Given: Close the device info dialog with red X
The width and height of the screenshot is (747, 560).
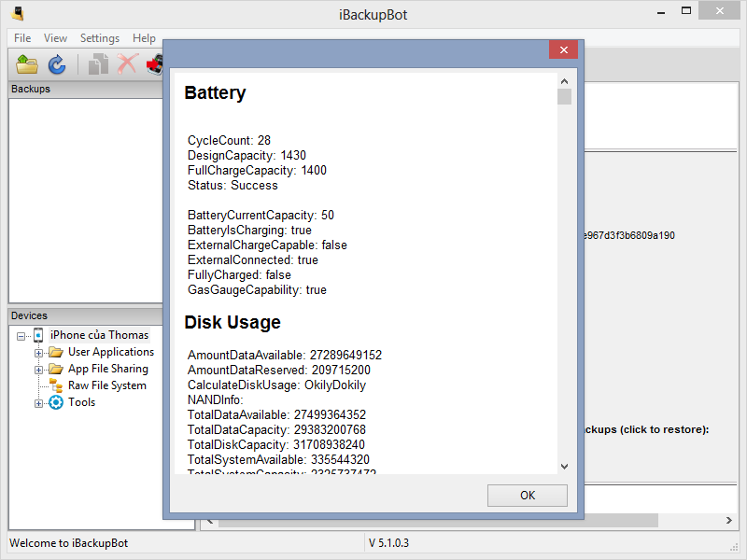Looking at the screenshot, I should pos(562,51).
